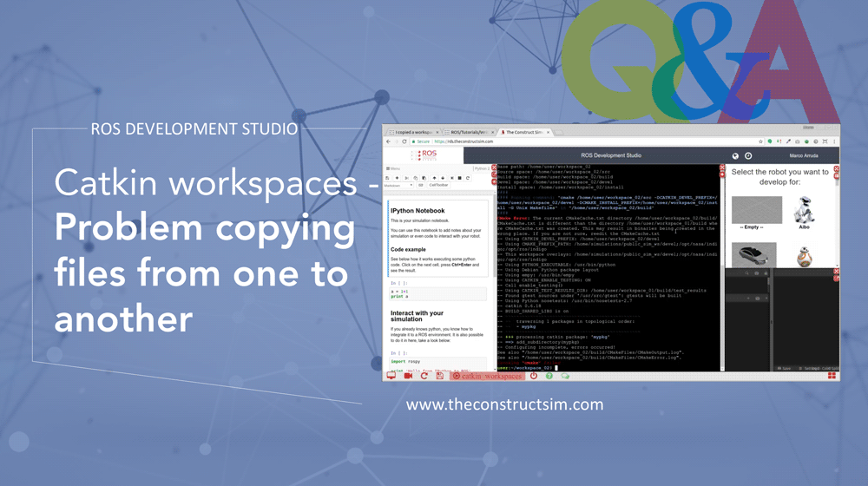Close the 'The Construct Sim' browser tab
Image resolution: width=868 pixels, height=486 pixels.
coord(548,132)
